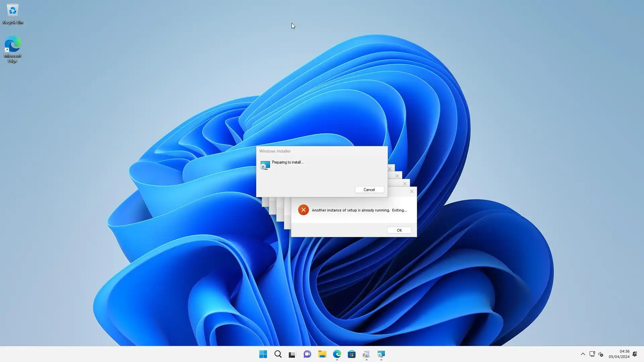Select the Recycle Bin desktop icon

click(x=12, y=14)
